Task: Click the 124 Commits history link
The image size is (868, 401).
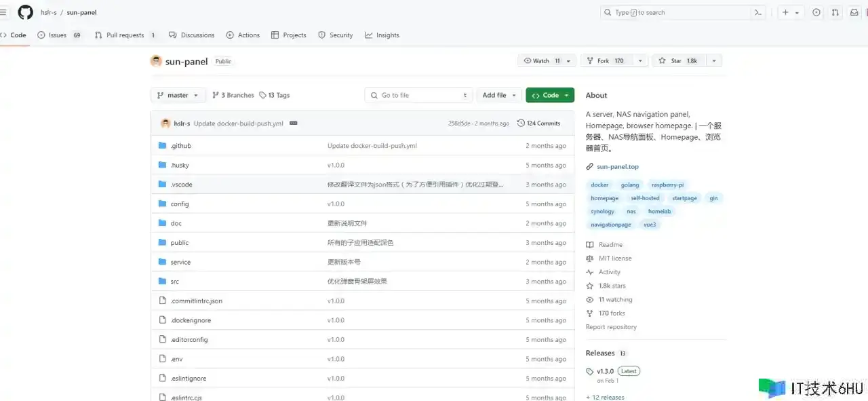Action: tap(538, 123)
